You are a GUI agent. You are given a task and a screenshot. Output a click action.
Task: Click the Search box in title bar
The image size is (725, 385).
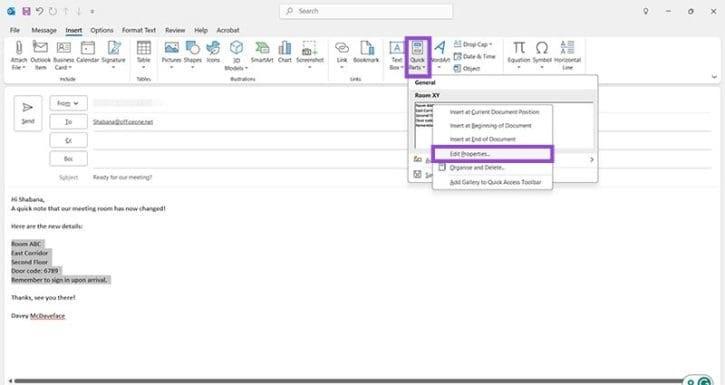(366, 11)
